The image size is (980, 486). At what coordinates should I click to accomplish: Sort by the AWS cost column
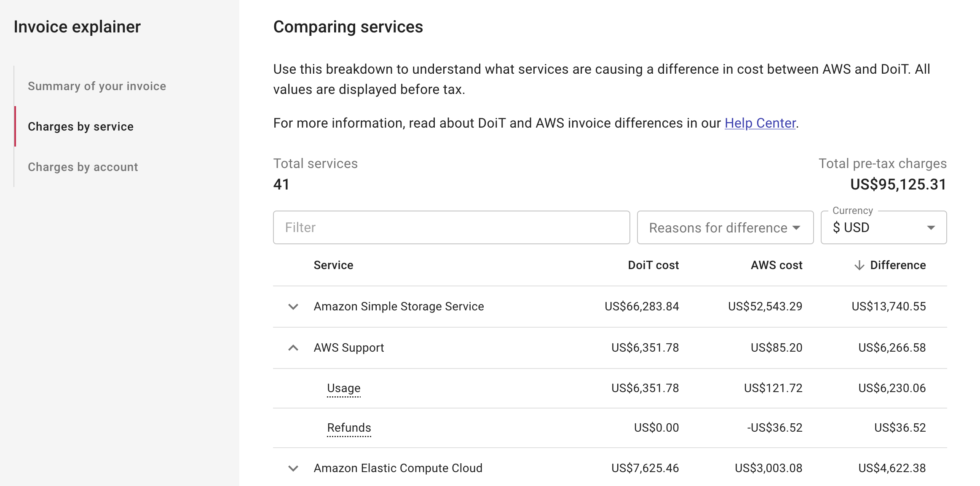click(x=776, y=265)
